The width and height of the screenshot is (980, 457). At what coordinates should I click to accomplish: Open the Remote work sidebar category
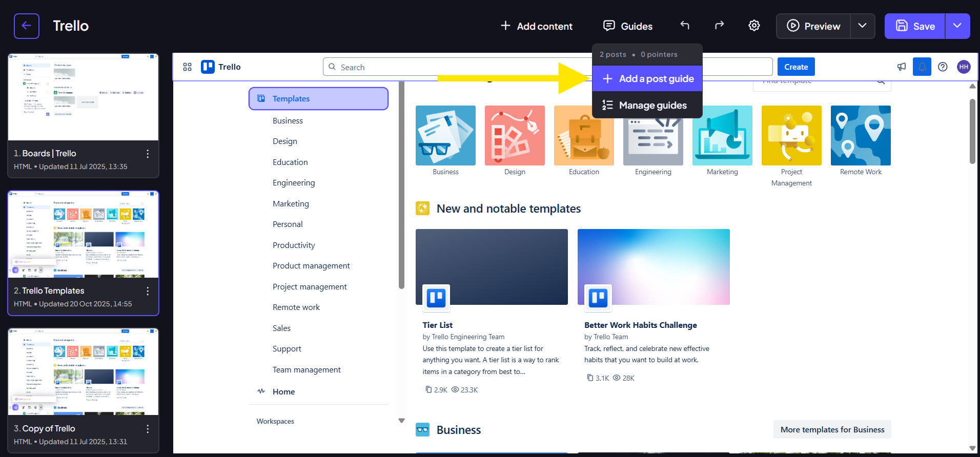click(296, 307)
